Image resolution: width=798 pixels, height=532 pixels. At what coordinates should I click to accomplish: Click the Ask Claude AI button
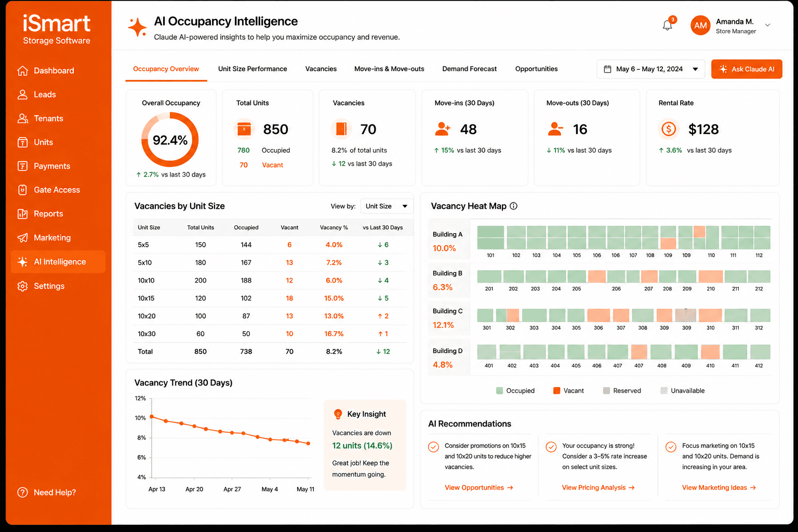747,69
